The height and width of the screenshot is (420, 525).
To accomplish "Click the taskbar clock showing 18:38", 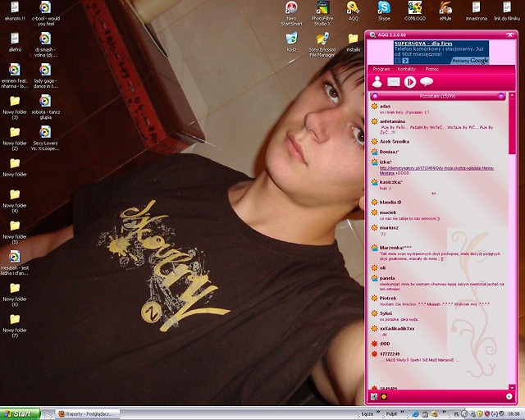I will coord(514,414).
